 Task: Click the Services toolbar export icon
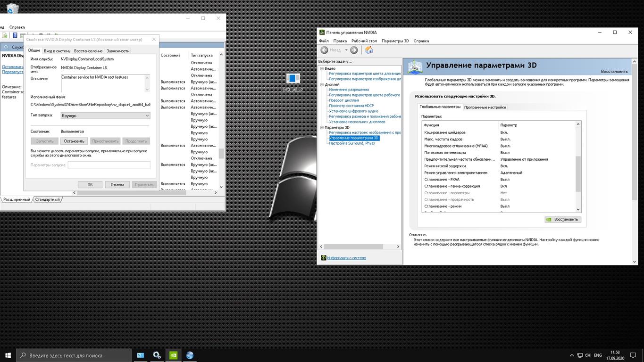click(5, 35)
